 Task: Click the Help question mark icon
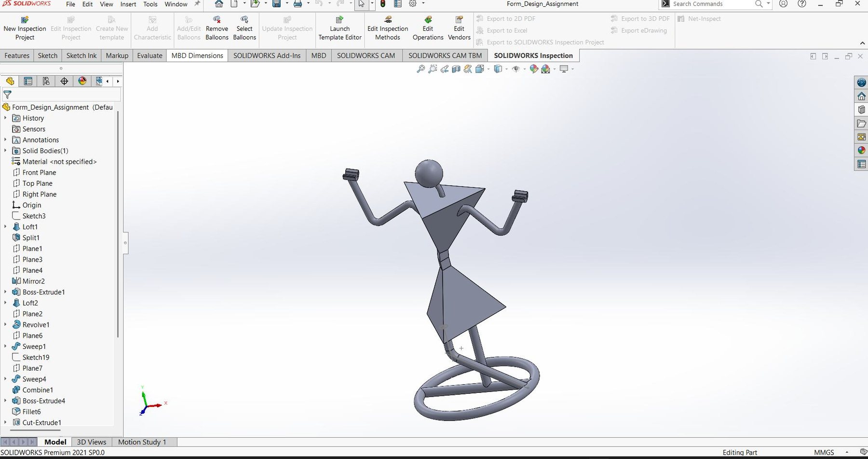click(x=801, y=4)
